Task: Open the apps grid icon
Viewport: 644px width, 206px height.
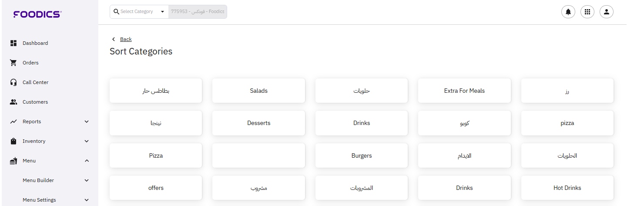Action: point(587,12)
